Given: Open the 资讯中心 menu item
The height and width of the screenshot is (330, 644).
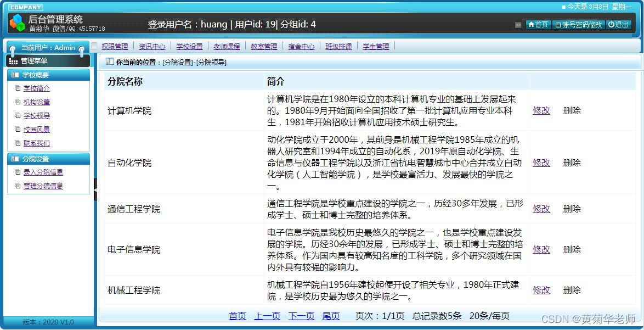Looking at the screenshot, I should pyautogui.click(x=152, y=46).
